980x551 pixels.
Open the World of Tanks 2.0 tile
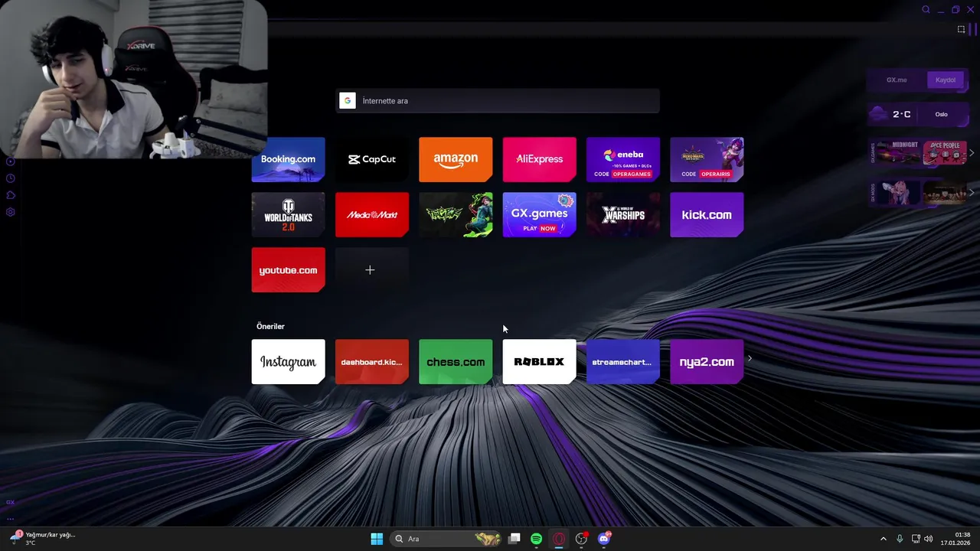pos(288,215)
